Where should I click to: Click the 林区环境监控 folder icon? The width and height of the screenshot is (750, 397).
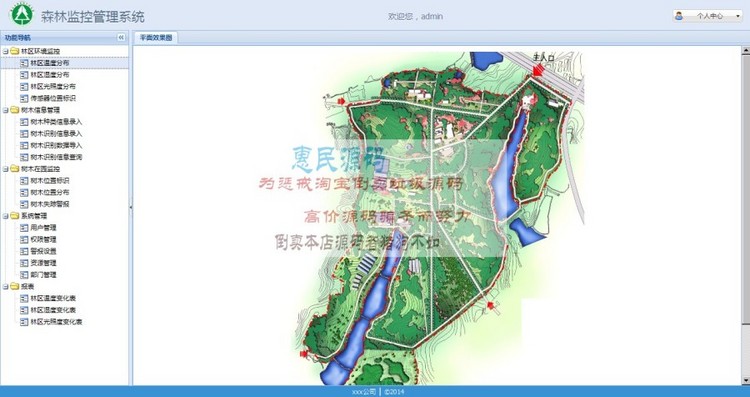point(15,51)
